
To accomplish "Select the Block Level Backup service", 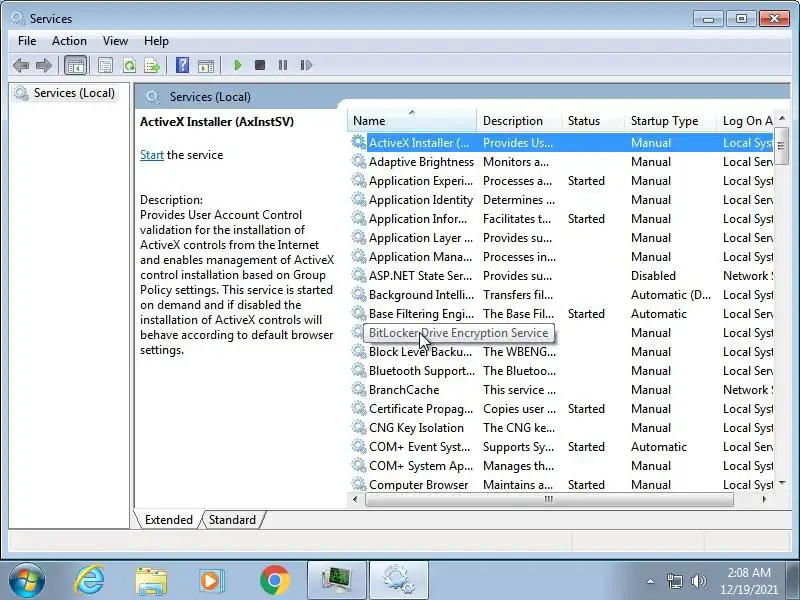I will tap(561, 352).
